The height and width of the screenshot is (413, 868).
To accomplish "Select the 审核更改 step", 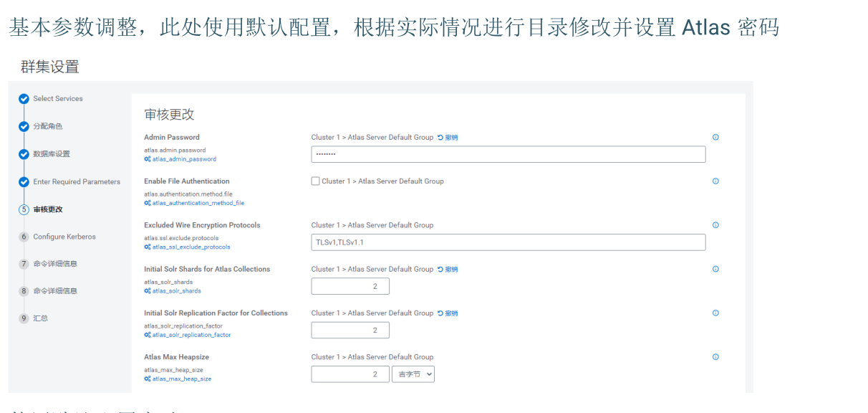I will click(x=48, y=209).
